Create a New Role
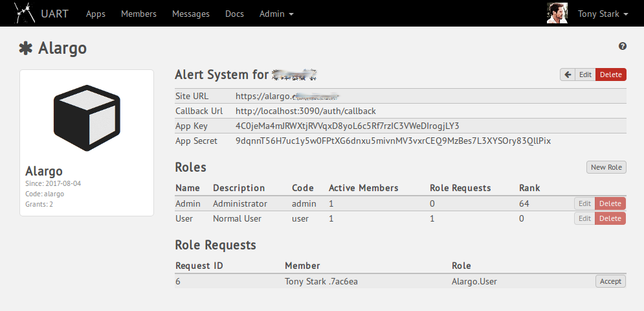 (606, 167)
